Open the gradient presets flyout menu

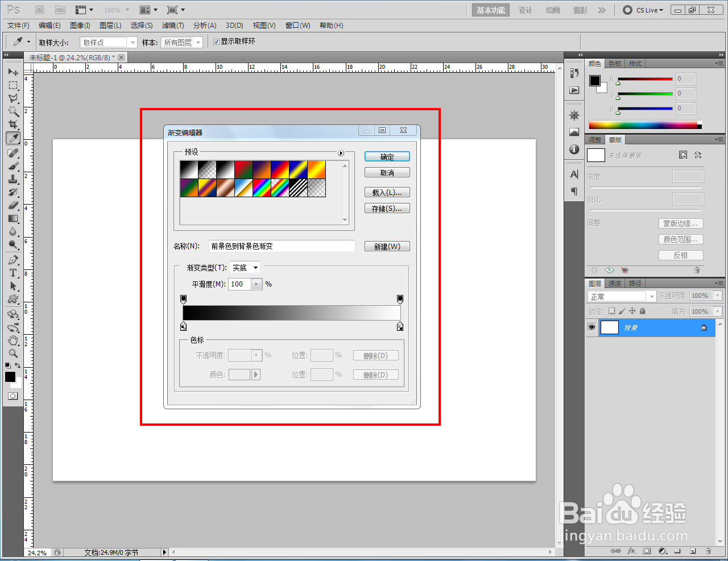tap(341, 153)
